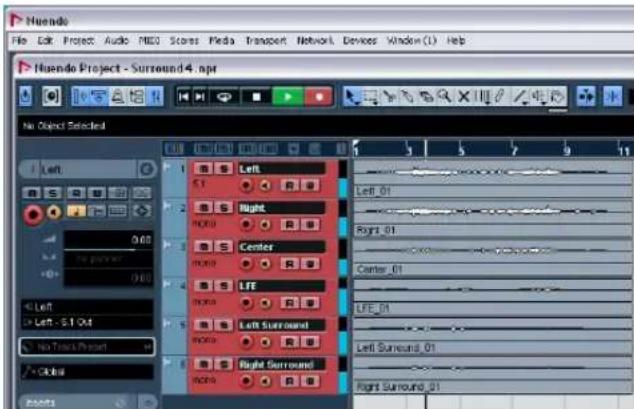The width and height of the screenshot is (634, 409).
Task: Adjust the Inspector volume slider at 0.00
Action: (x=108, y=241)
